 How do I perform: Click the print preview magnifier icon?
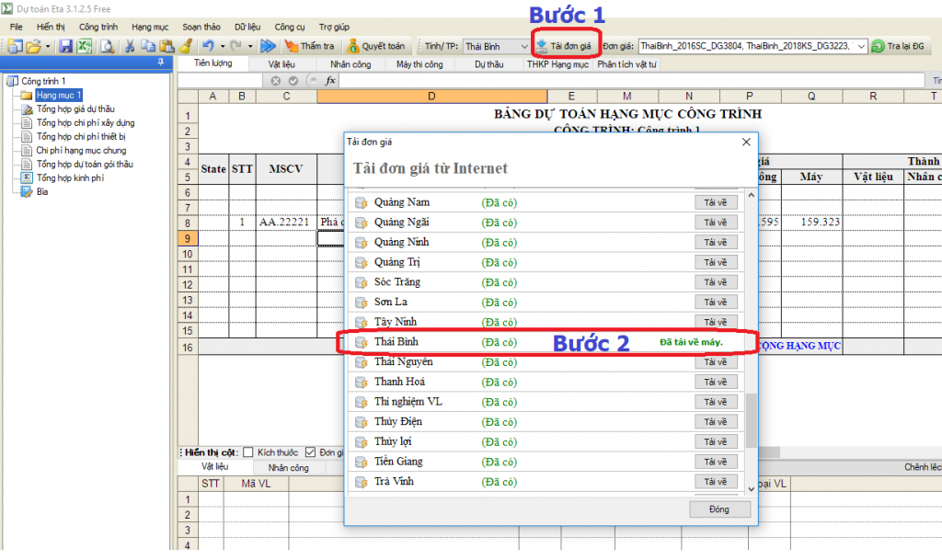(x=107, y=45)
